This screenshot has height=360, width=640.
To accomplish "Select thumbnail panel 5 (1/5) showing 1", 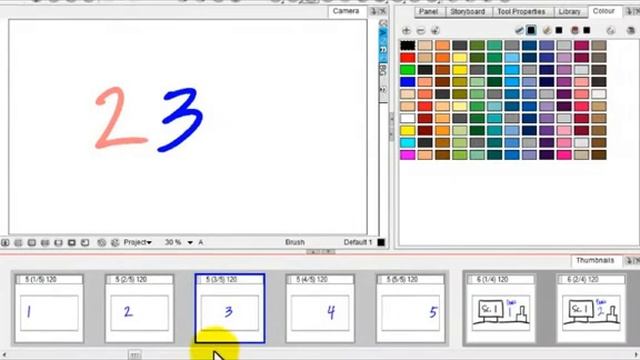I will [49, 309].
